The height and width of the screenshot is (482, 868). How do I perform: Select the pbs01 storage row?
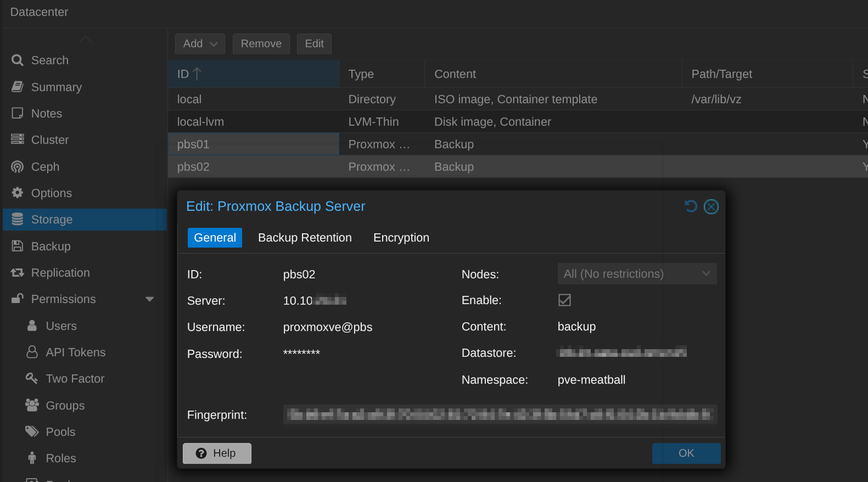253,144
